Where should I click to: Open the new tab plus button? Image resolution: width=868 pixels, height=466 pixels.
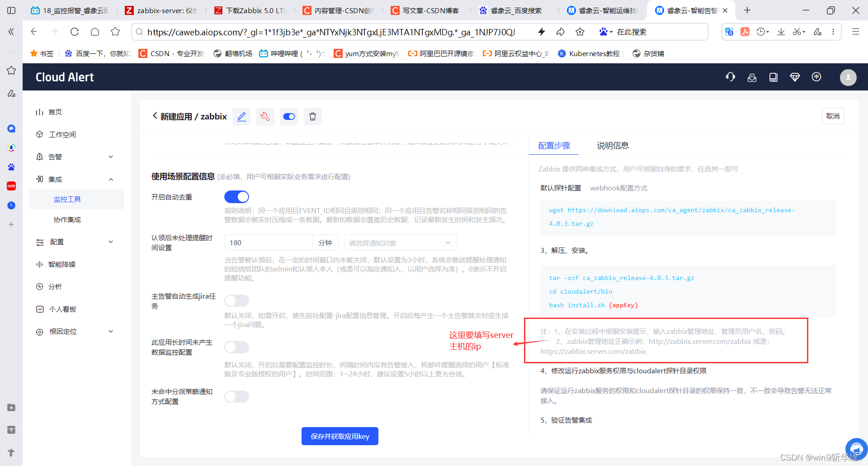pos(747,10)
